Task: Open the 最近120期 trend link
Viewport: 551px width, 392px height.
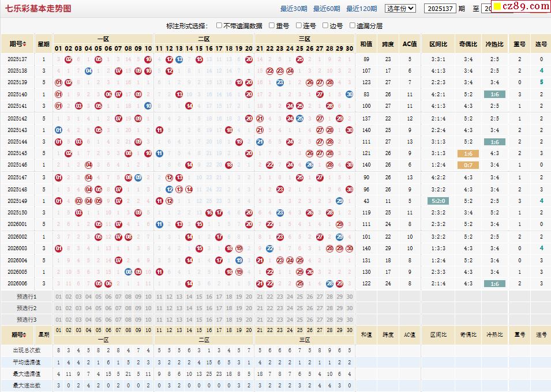Action: (x=361, y=9)
